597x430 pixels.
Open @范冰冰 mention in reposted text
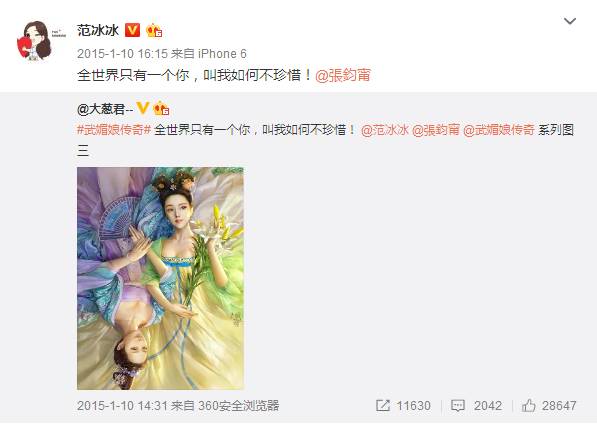point(385,130)
